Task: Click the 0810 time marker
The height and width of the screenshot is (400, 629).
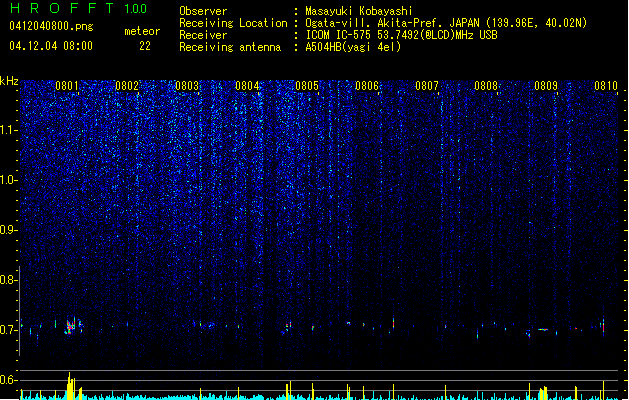Action: point(606,86)
